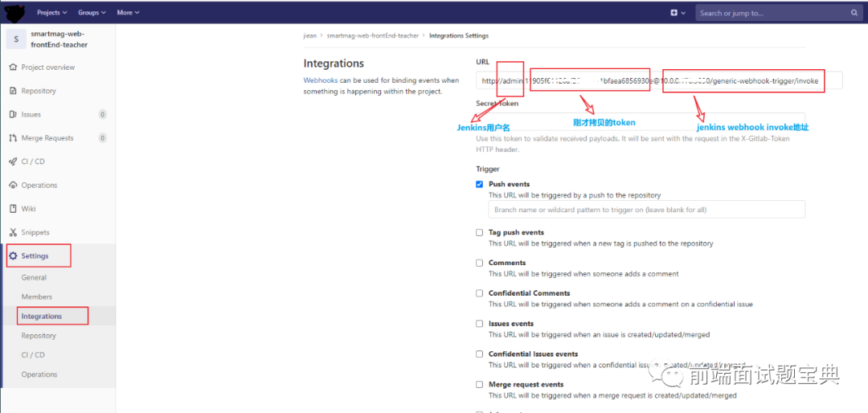Click into the Secret Token field
Image resolution: width=868 pixels, height=413 pixels.
click(x=641, y=121)
